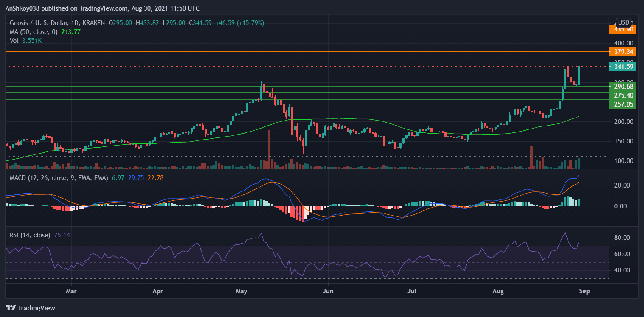Click Sep on the time axis

[x=585, y=291]
